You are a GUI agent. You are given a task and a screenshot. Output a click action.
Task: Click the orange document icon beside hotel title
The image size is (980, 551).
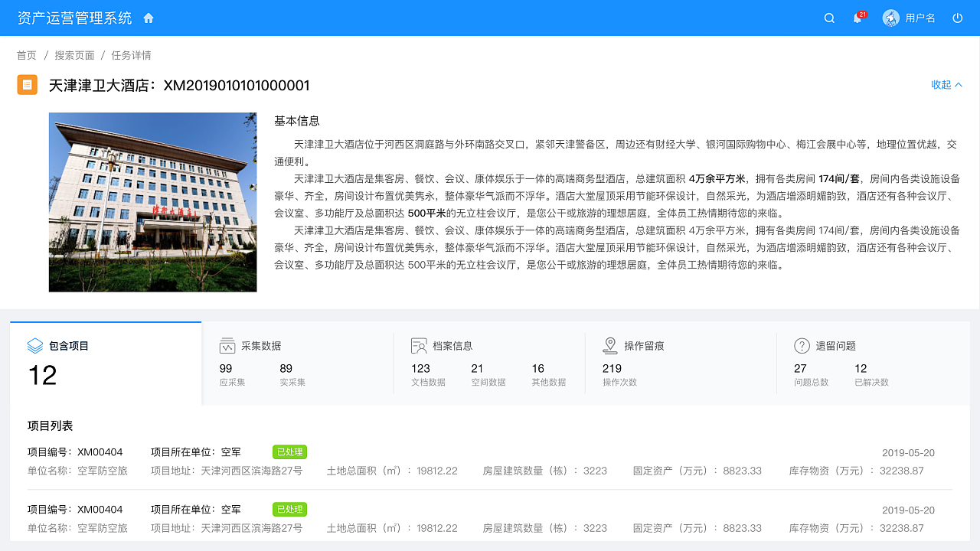pos(27,85)
